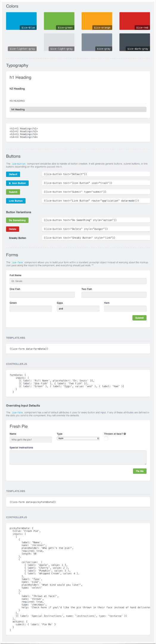
Task: Click the code snippet with style="danger"
Action: [96, 229]
